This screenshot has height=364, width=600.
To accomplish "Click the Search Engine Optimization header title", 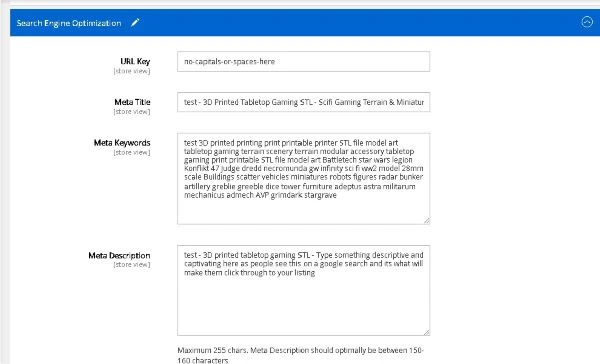I will pyautogui.click(x=69, y=23).
